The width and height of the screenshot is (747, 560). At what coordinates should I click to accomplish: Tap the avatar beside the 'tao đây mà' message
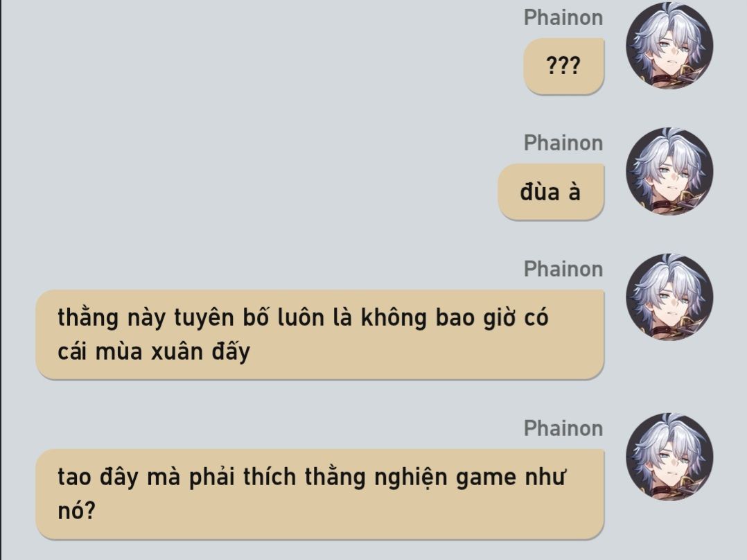pyautogui.click(x=669, y=457)
